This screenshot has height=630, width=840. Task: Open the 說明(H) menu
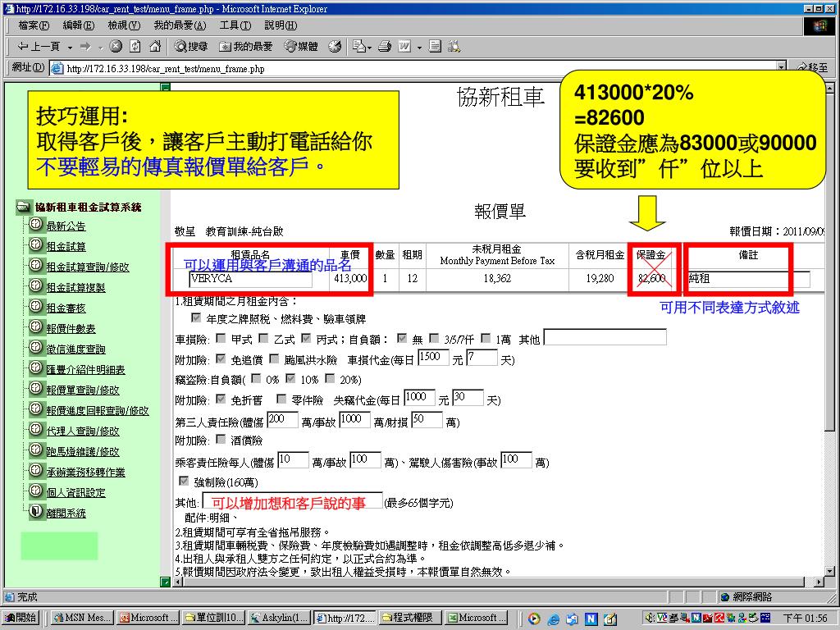[x=281, y=25]
